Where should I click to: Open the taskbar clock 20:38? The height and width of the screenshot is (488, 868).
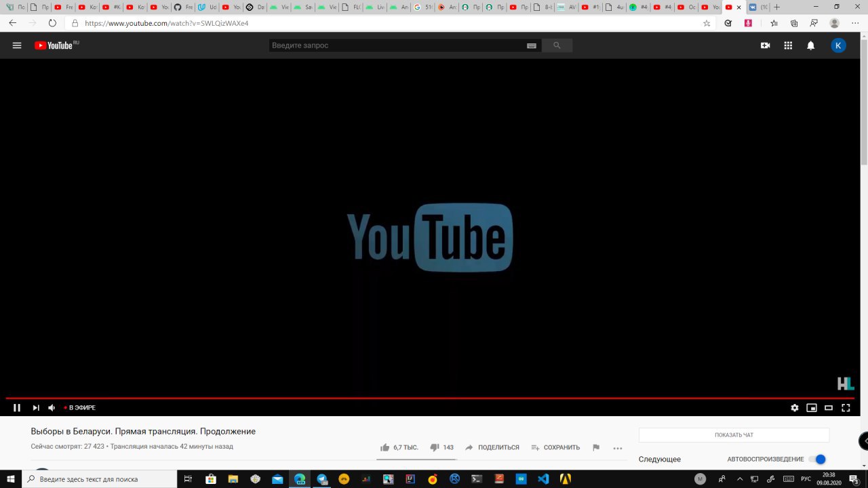click(829, 479)
